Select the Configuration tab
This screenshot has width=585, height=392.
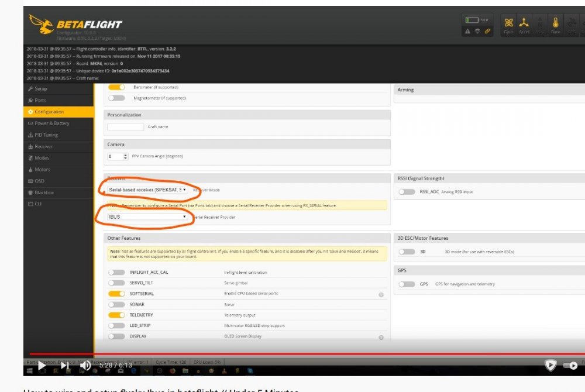coord(58,112)
